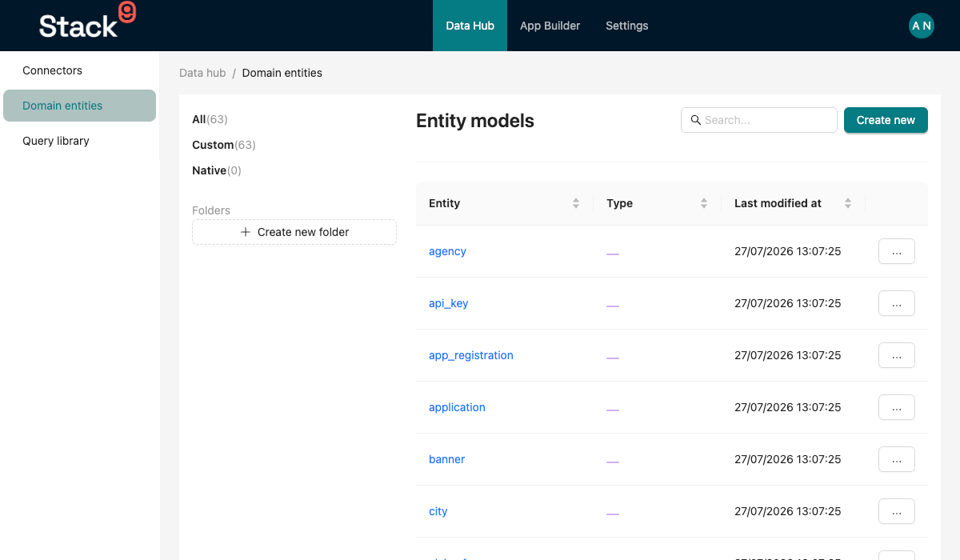This screenshot has height=560, width=960.
Task: Open the application entity
Action: pos(457,407)
